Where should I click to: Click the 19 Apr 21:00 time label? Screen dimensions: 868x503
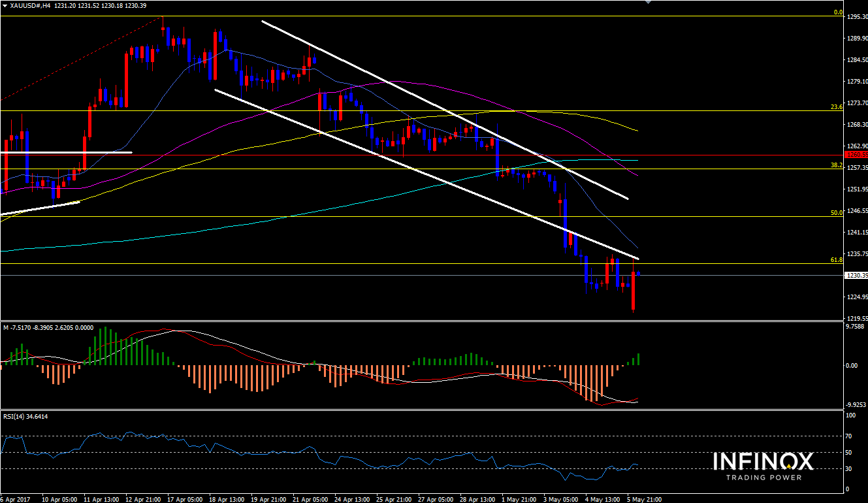coord(267,499)
